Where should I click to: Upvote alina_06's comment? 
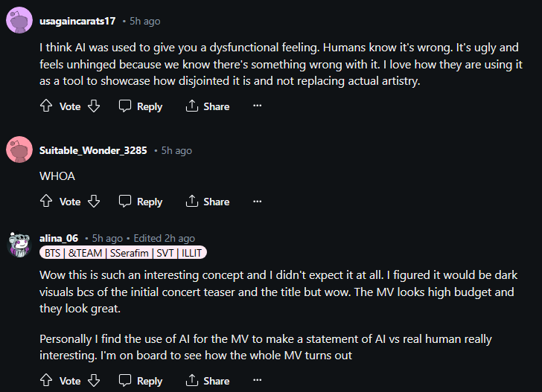coord(46,381)
